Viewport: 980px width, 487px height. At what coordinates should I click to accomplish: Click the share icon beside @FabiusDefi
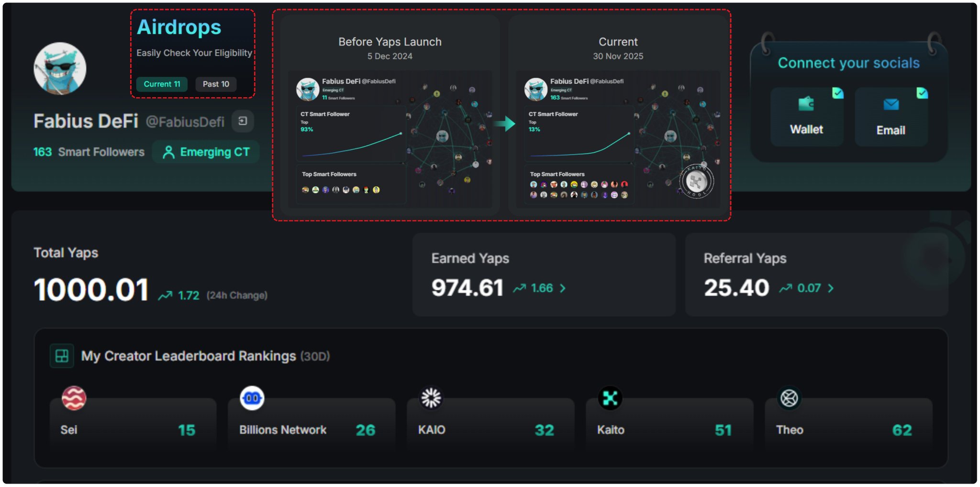(x=243, y=121)
